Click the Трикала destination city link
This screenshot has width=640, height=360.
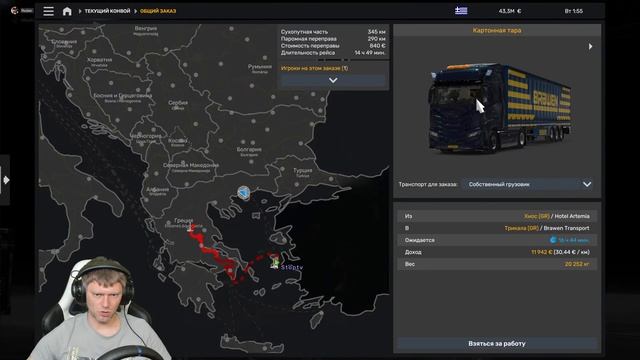(x=521, y=228)
